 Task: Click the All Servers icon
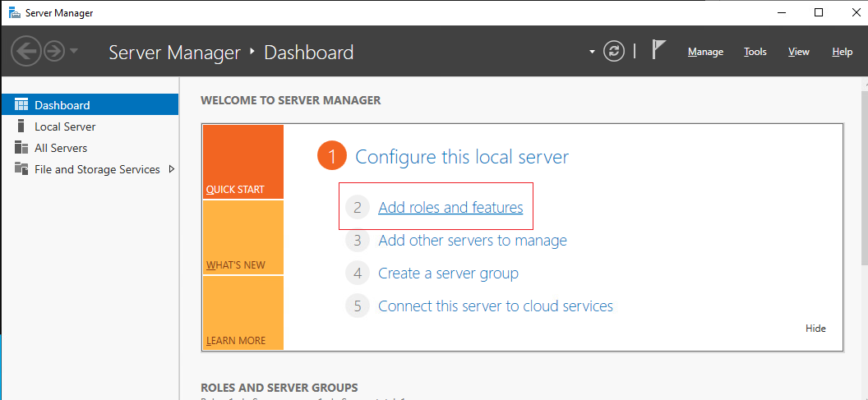[x=21, y=148]
